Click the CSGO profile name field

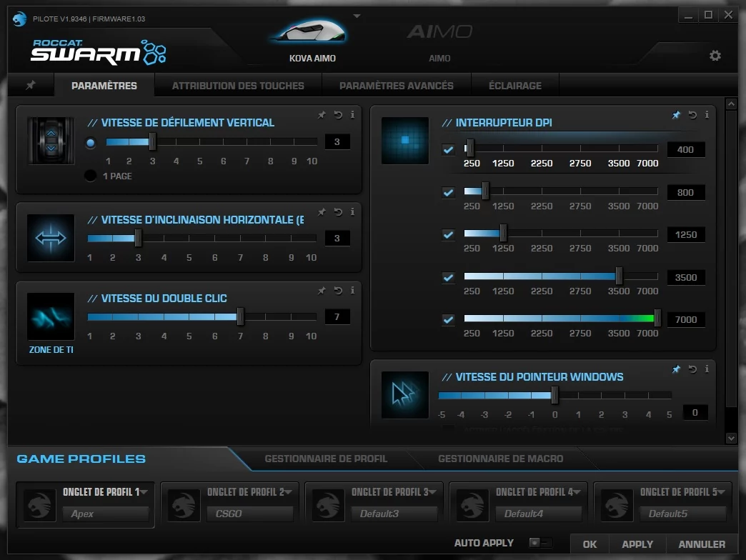250,514
